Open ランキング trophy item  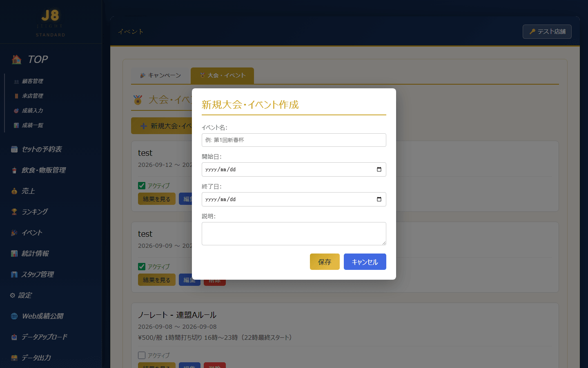point(29,212)
